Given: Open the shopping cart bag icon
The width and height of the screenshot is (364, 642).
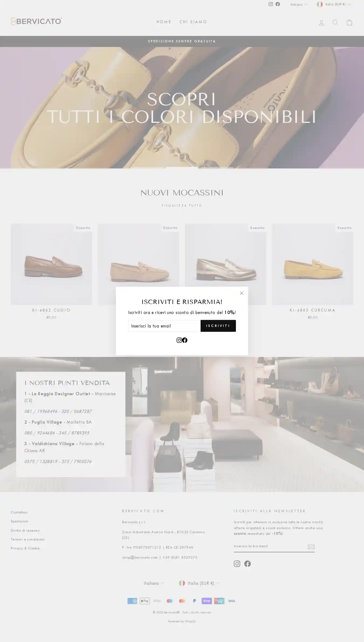Looking at the screenshot, I should coord(349,22).
